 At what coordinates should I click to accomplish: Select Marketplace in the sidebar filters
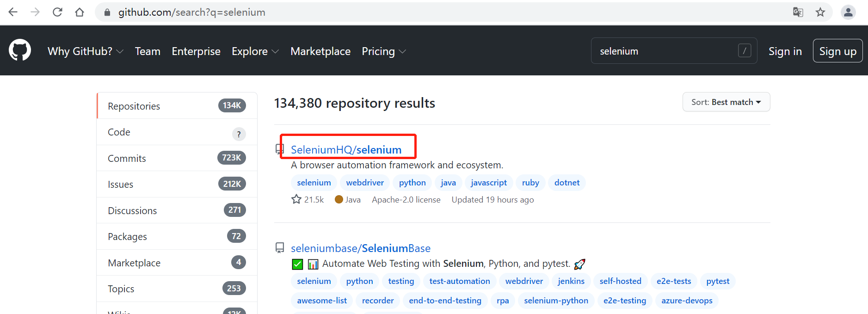(177, 263)
